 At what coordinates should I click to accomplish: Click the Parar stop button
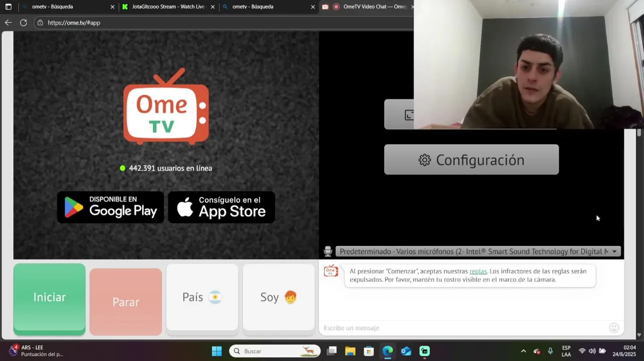[125, 302]
